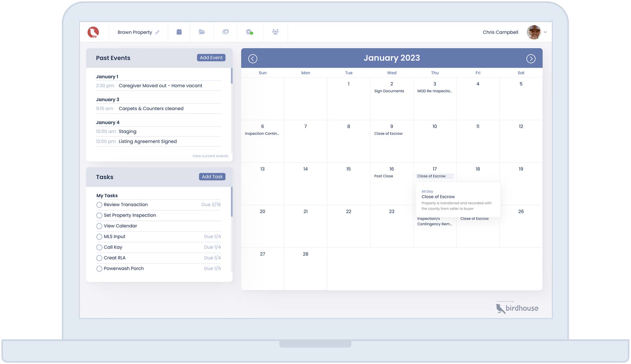Viewport: 631px width, 364px height.
Task: Click the pencil icon beside Brown Property
Action: [x=157, y=32]
